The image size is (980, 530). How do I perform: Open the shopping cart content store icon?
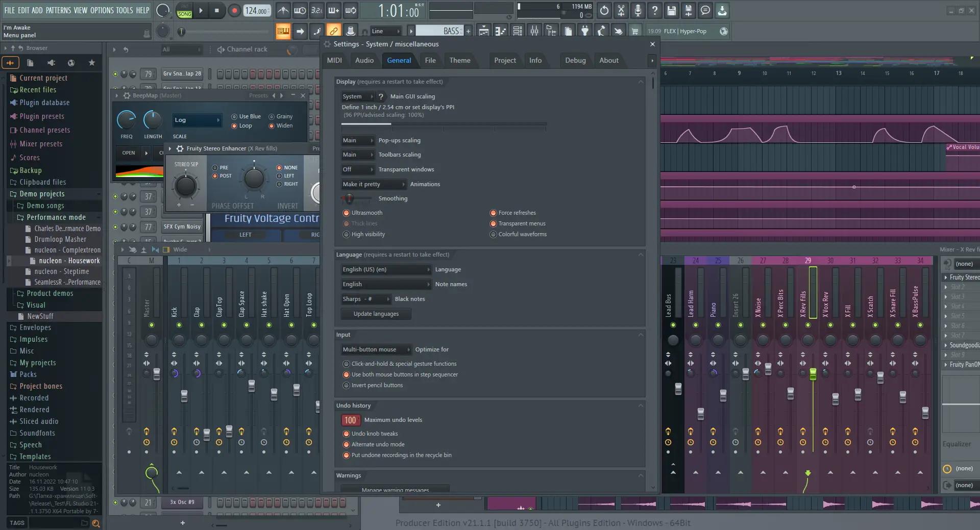[635, 31]
